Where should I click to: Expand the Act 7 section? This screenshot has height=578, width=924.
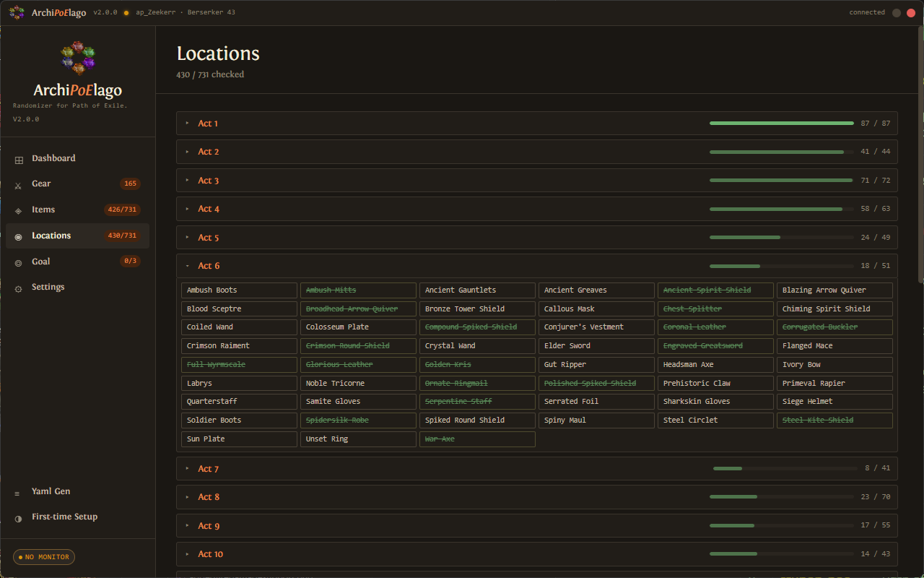[536, 469]
